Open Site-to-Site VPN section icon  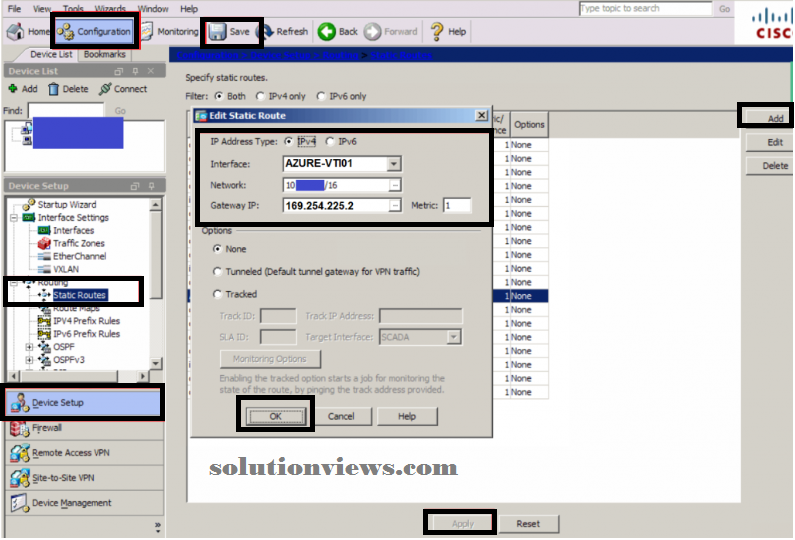click(20, 478)
